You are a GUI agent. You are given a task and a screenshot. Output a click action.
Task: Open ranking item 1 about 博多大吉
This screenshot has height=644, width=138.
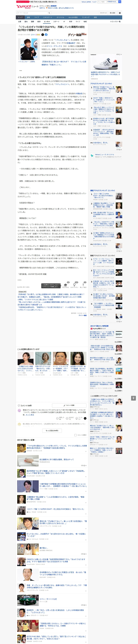104,89
